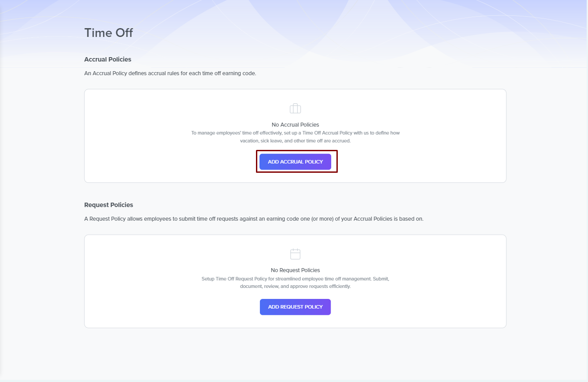Click the "An Accrual Policy defines accrual rules" sentence

(170, 73)
